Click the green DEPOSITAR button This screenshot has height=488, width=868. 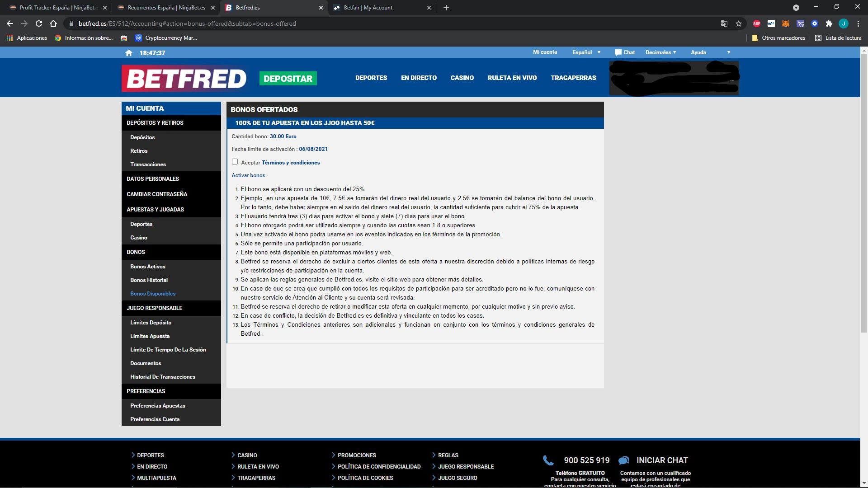click(x=288, y=78)
